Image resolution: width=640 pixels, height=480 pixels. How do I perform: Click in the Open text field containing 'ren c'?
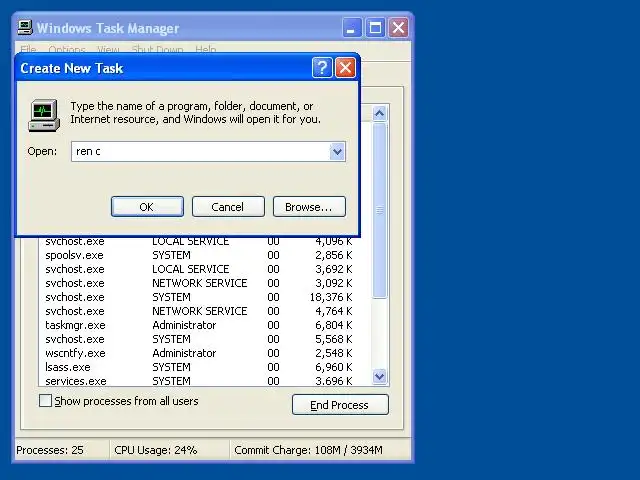point(200,152)
